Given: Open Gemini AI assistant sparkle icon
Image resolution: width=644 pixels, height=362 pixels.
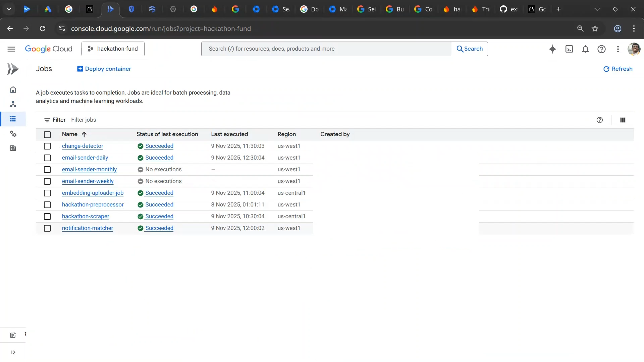Looking at the screenshot, I should [x=552, y=49].
